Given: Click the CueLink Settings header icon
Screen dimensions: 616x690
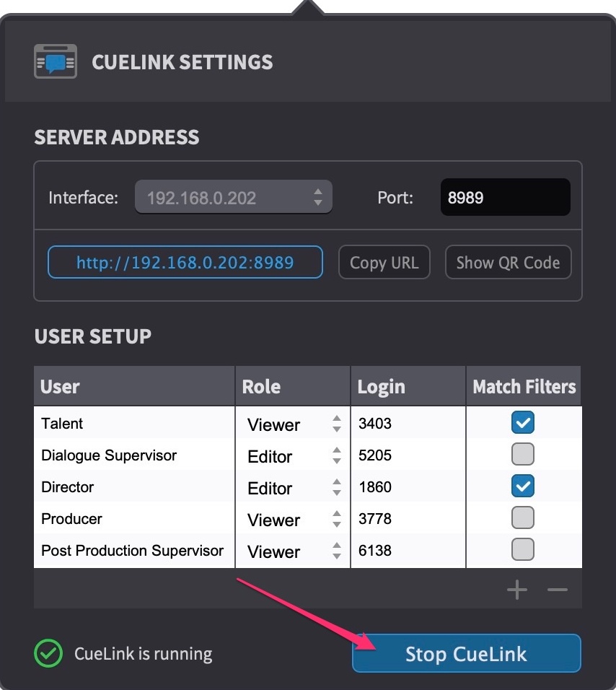Looking at the screenshot, I should pos(56,61).
